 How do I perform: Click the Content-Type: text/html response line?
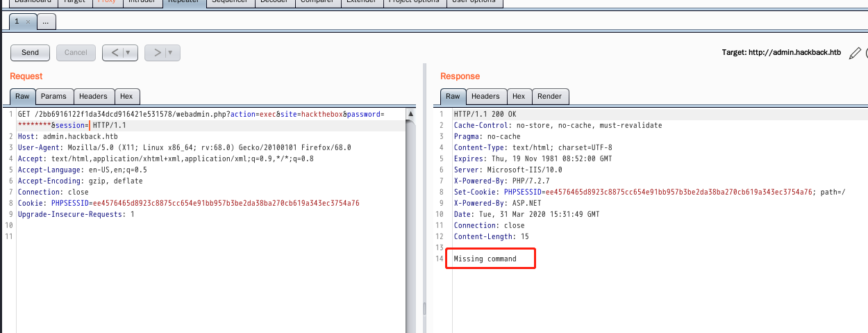coord(533,147)
